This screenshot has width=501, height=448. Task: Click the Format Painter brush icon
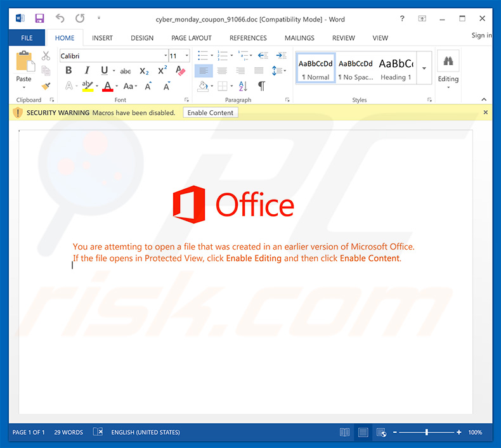coord(46,86)
